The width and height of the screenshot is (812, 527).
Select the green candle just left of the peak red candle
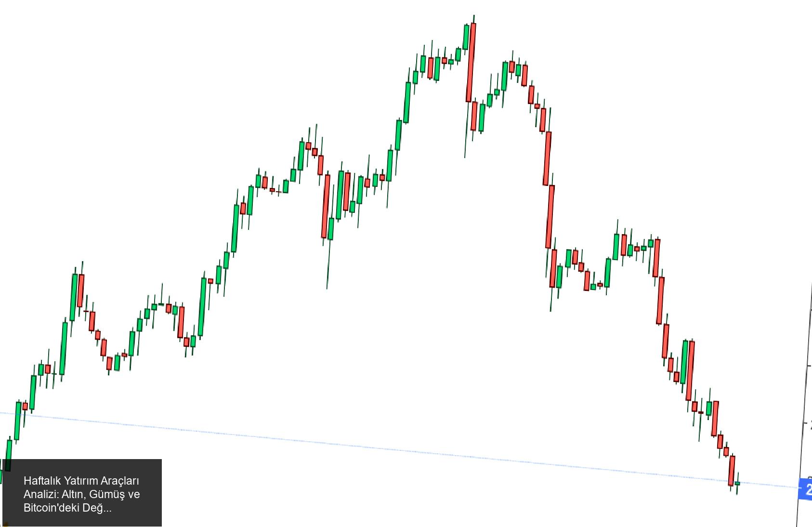click(x=466, y=37)
